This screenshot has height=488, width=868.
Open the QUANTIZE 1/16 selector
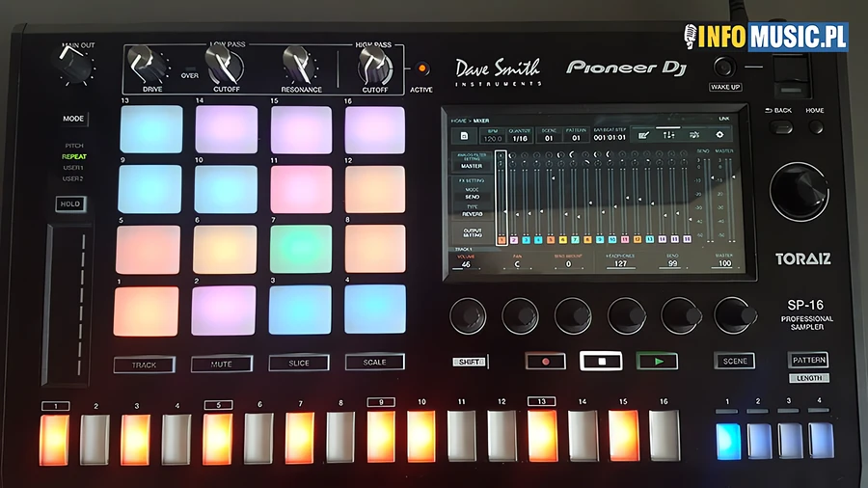tap(519, 136)
